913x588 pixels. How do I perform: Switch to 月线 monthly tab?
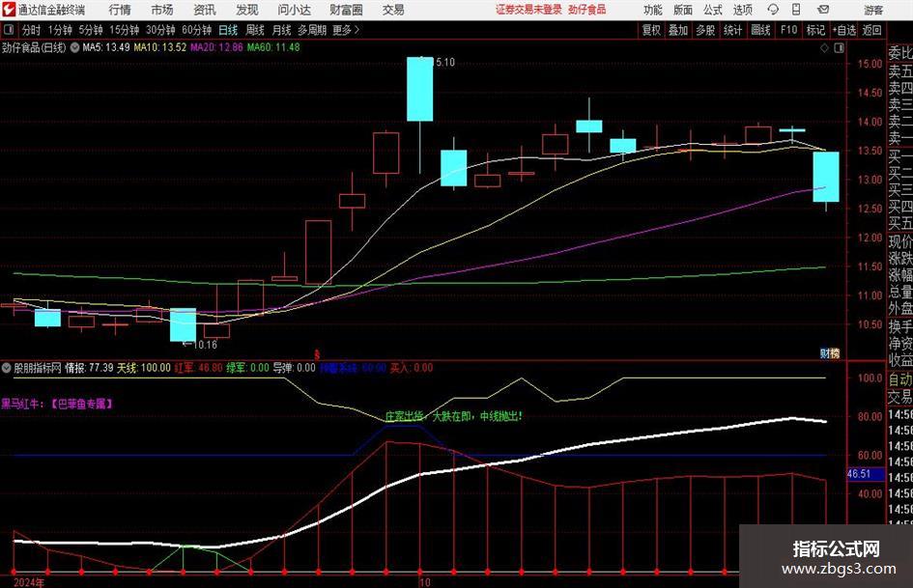[x=281, y=30]
